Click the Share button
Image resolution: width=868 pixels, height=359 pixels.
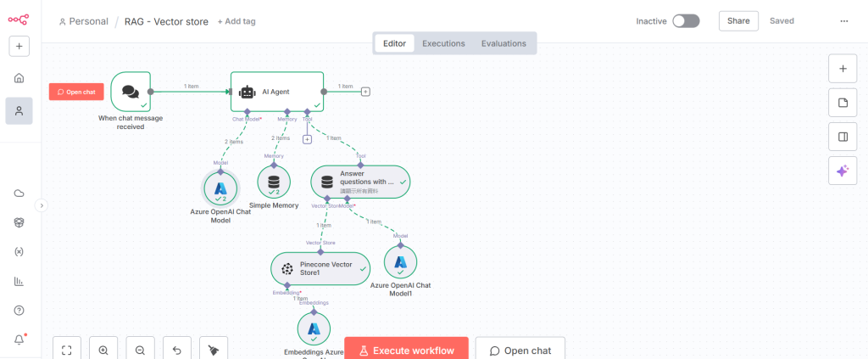click(737, 21)
